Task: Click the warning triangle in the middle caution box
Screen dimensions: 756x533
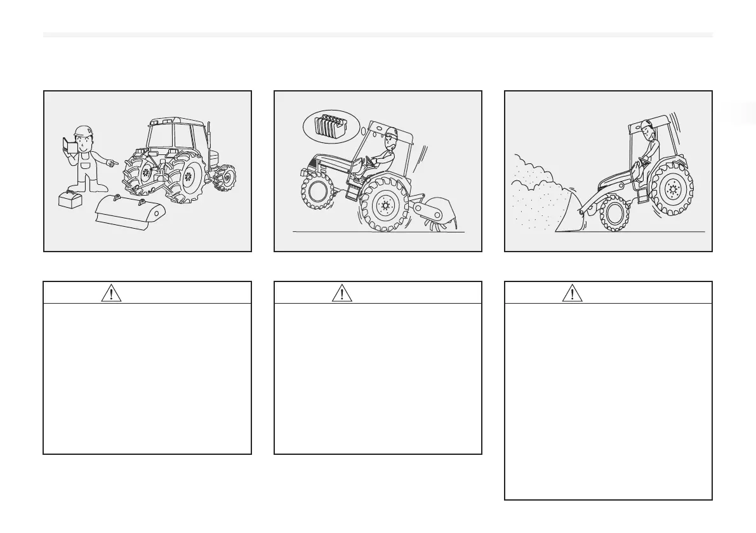Action: (342, 293)
